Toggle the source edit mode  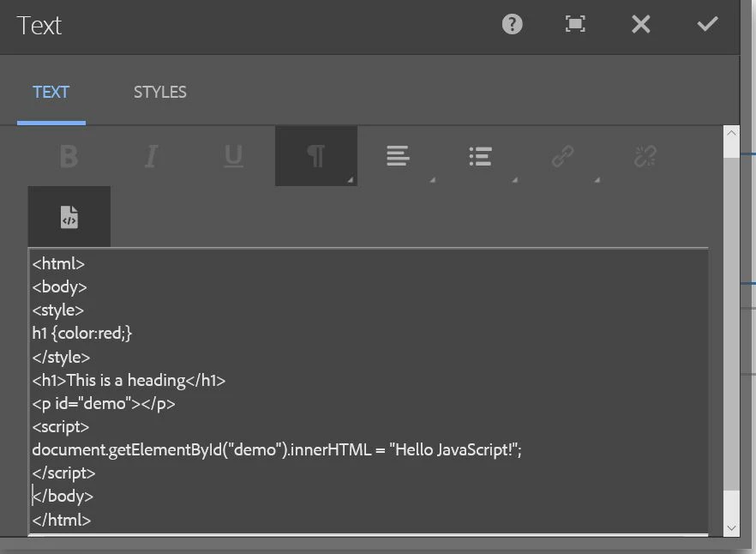(69, 217)
